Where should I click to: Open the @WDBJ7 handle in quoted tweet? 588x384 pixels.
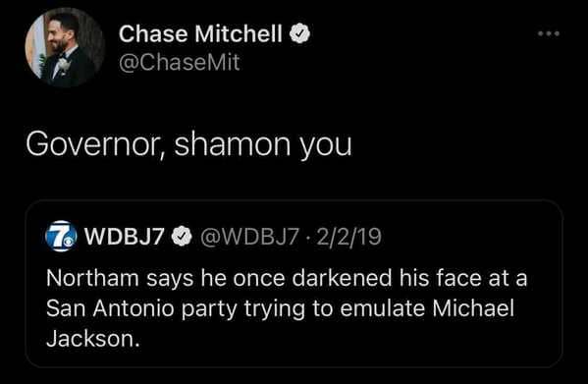click(249, 237)
